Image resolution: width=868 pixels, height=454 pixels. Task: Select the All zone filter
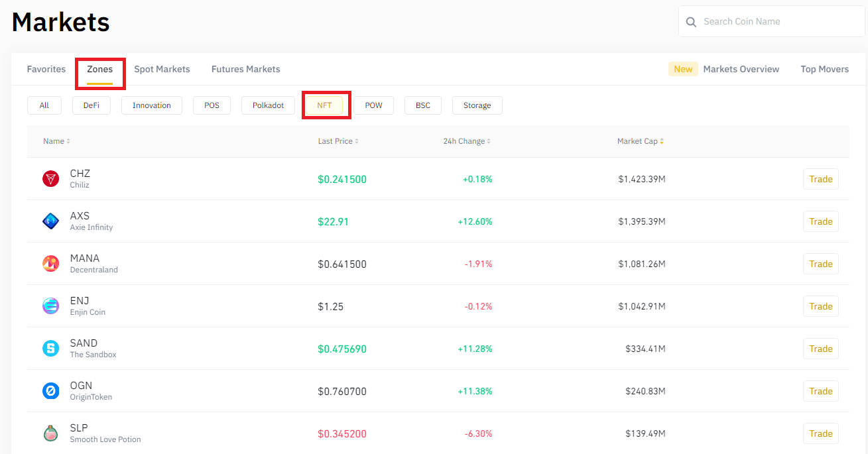44,105
